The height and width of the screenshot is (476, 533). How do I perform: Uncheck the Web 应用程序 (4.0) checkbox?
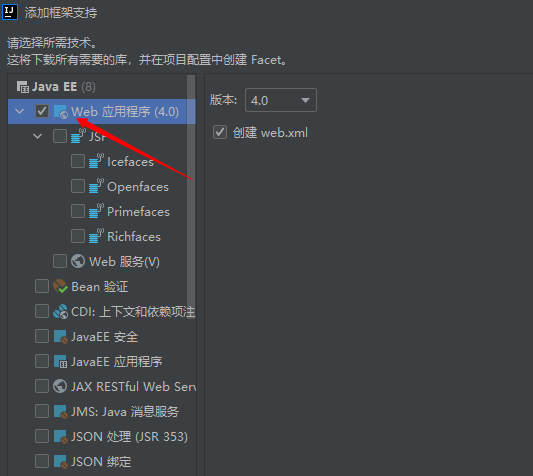point(42,111)
